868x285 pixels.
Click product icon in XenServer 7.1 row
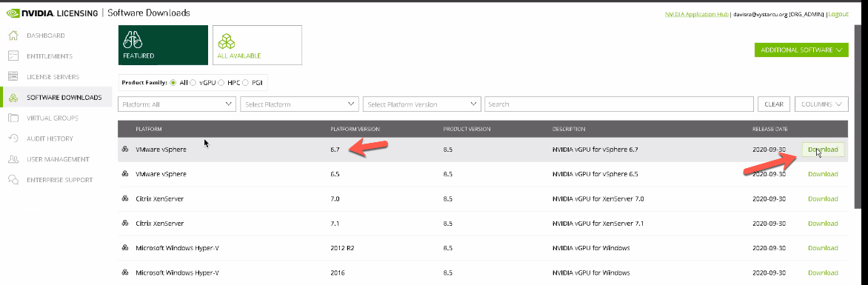[125, 224]
